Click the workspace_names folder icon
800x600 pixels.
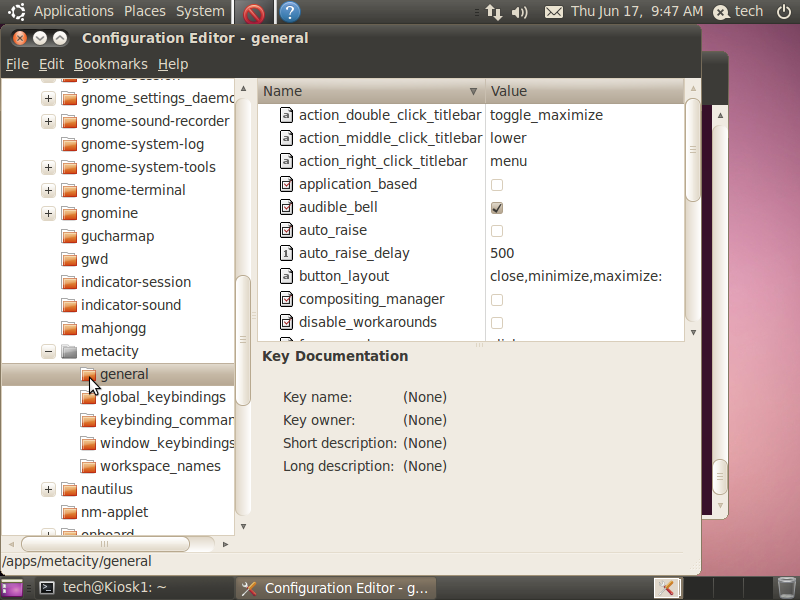[88, 466]
